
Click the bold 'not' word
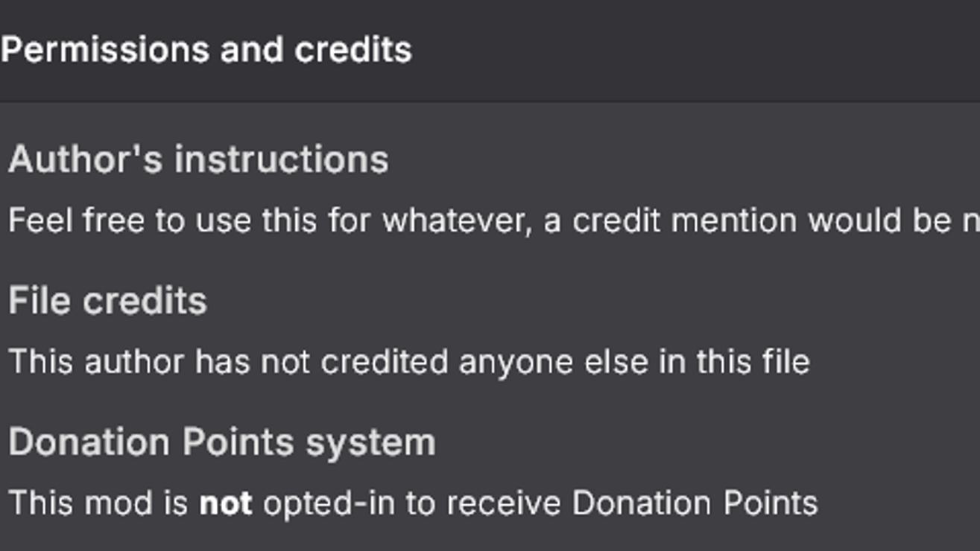(x=226, y=504)
